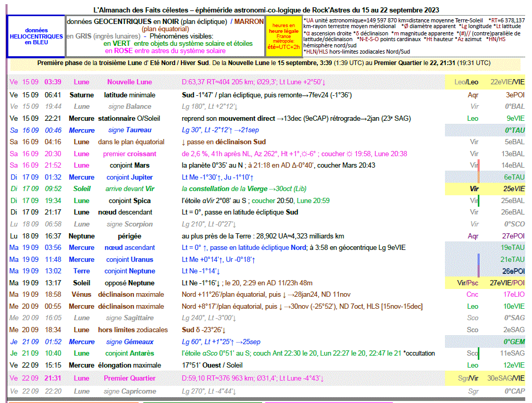Image resolution: width=532 pixels, height=403 pixels.
Task: Click '25eVIE' in highlighted Soleil row
Action: pyautogui.click(x=514, y=189)
